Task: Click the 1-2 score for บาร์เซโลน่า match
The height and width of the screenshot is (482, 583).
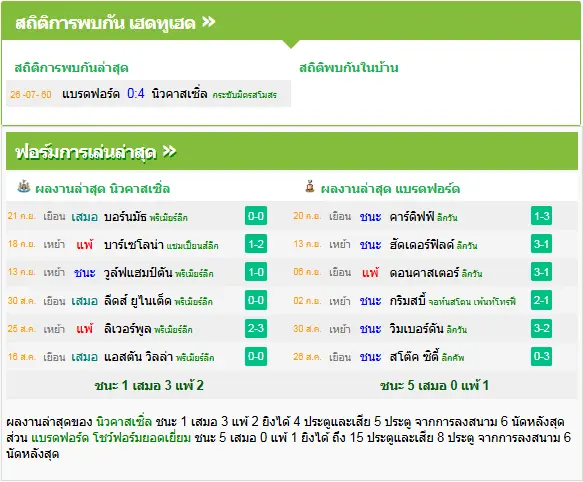Action: [256, 244]
